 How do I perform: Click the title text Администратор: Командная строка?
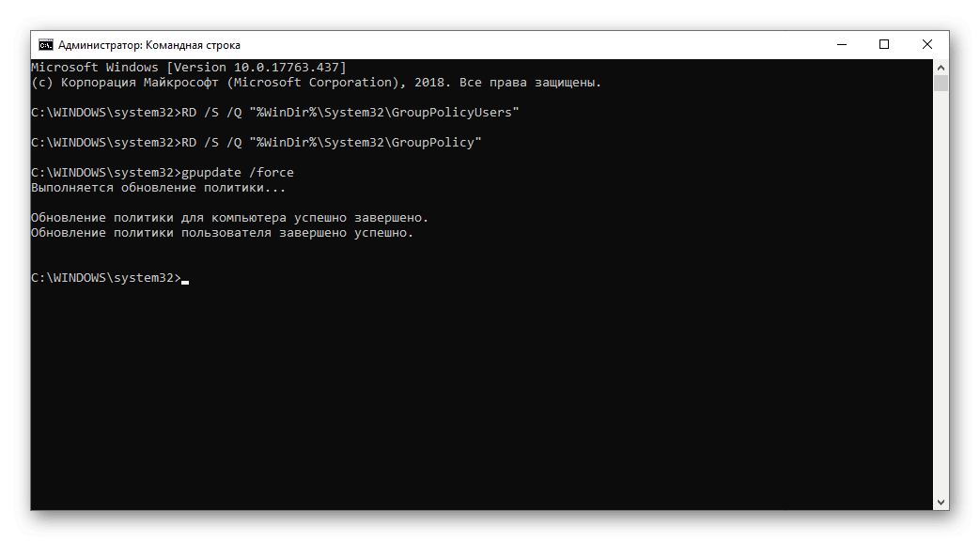point(149,45)
